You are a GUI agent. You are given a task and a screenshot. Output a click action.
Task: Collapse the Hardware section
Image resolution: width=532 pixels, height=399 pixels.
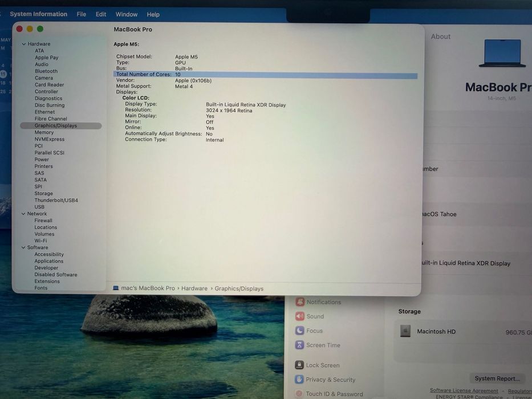[x=24, y=44]
